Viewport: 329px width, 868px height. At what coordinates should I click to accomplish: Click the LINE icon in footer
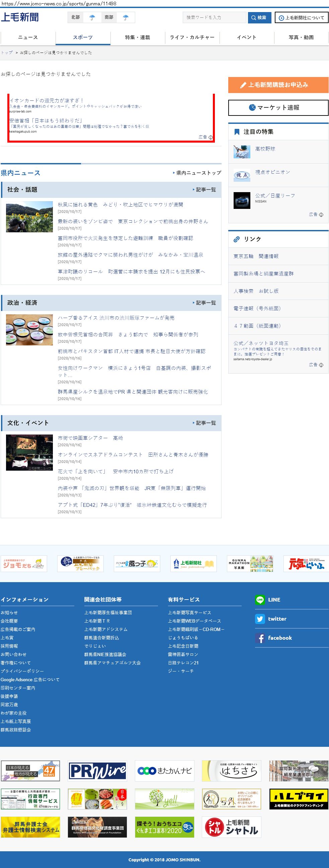pos(260,600)
